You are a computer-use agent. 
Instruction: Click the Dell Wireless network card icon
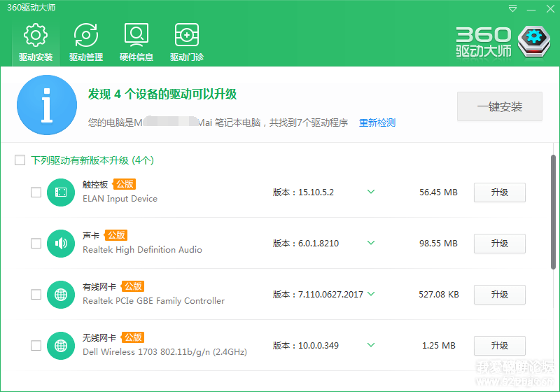pyautogui.click(x=61, y=346)
